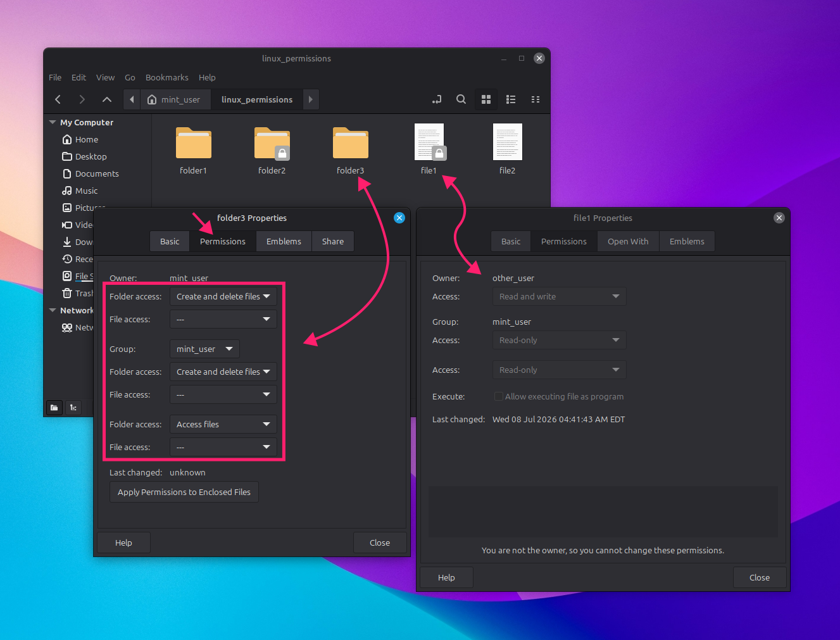
Task: Click Close in folder3 Properties dialog
Action: [380, 543]
